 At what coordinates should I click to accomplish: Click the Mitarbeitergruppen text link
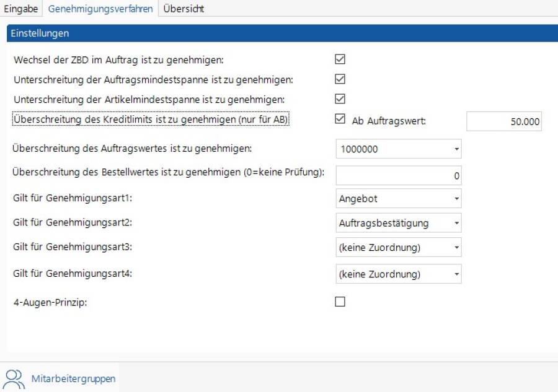[73, 378]
